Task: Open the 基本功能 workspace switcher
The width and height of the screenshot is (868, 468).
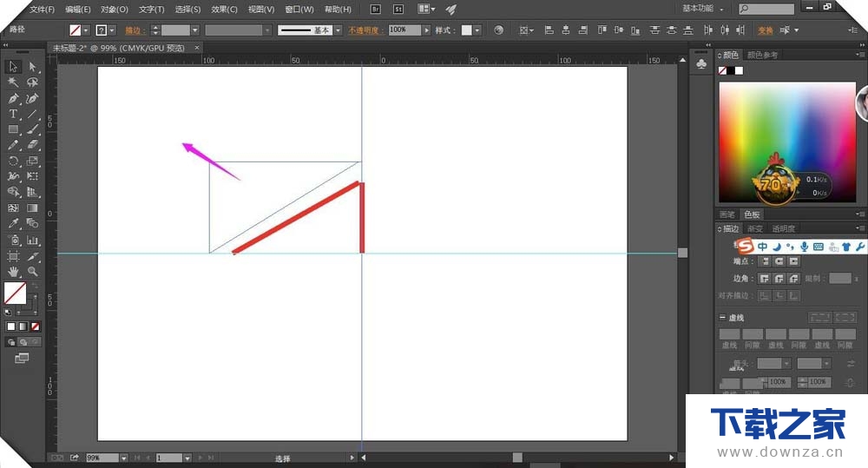Action: (x=702, y=9)
